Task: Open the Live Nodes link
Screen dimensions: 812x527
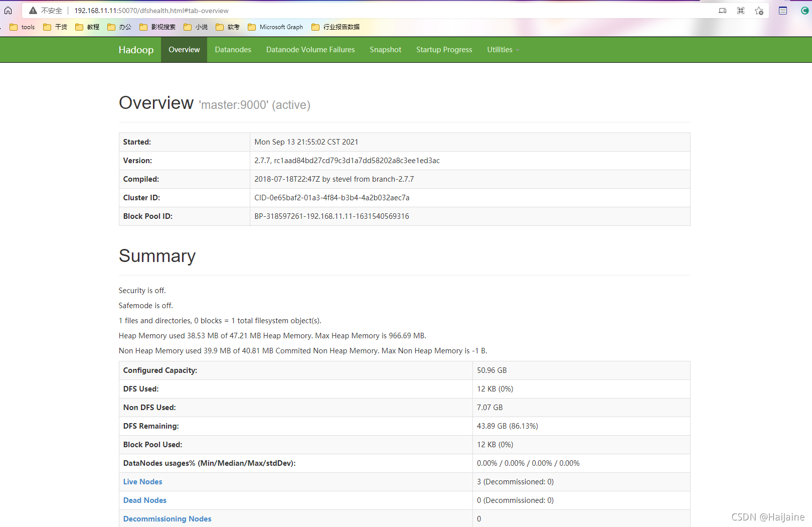Action: (142, 482)
